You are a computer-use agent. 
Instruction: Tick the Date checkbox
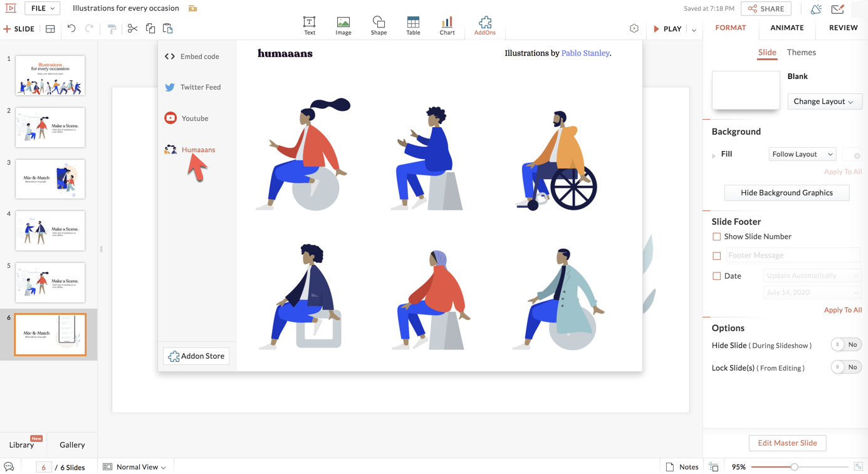716,276
